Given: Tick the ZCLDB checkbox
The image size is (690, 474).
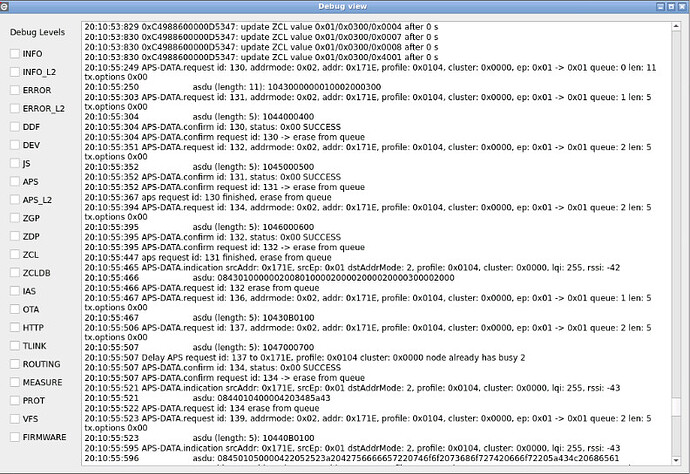Looking at the screenshot, I should [x=15, y=273].
